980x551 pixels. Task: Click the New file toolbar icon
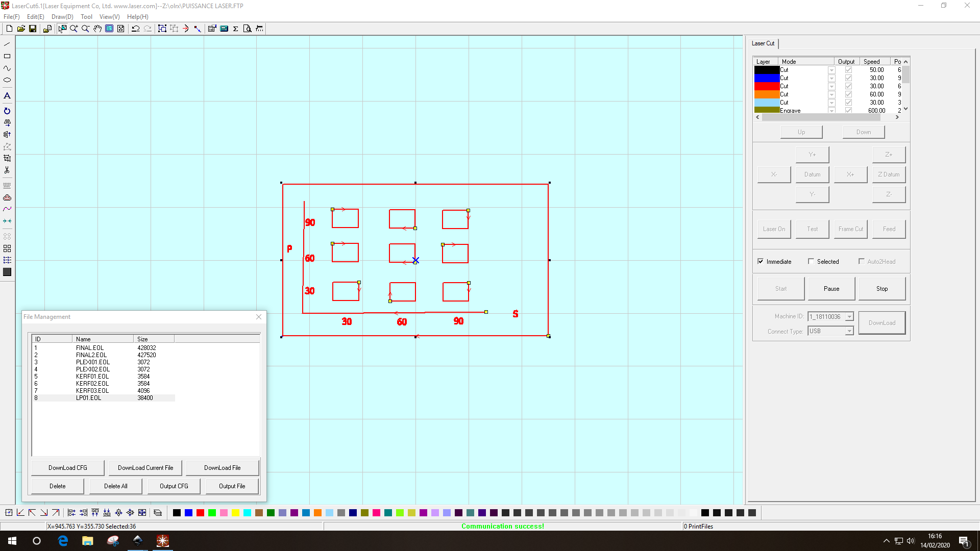tap(9, 29)
